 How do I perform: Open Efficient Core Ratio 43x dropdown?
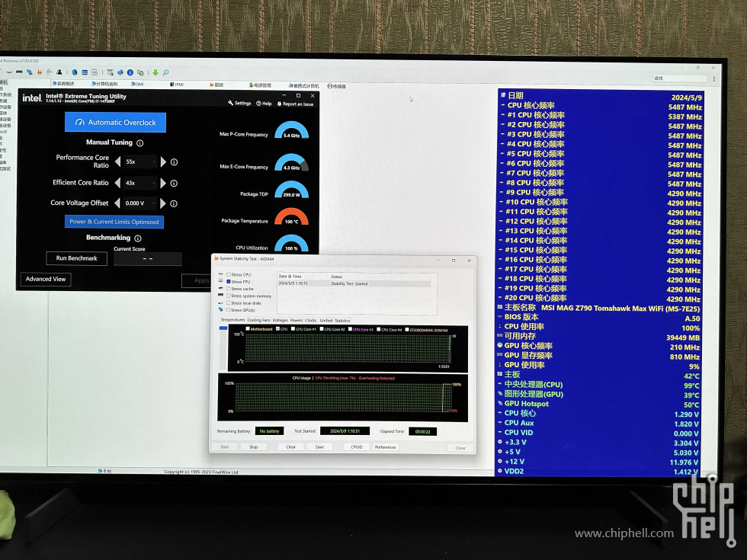pos(140,183)
